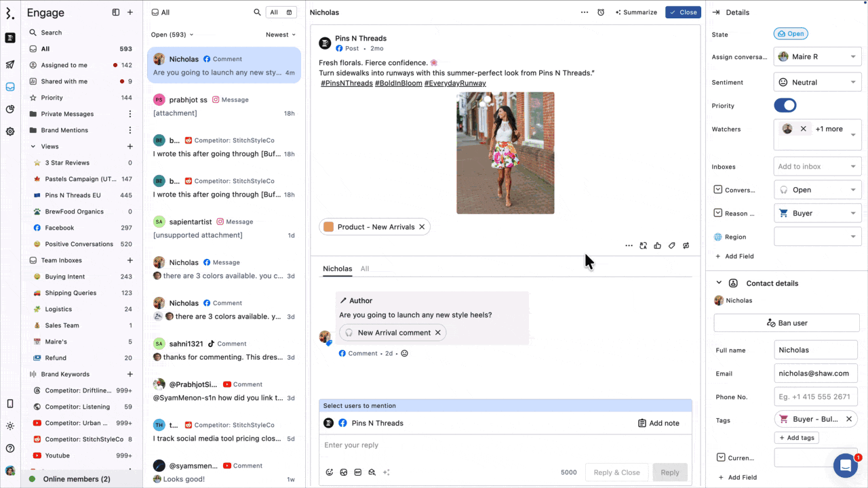Open Assigned to me inbox
Image resolution: width=868 pixels, height=488 pixels.
[x=64, y=65]
